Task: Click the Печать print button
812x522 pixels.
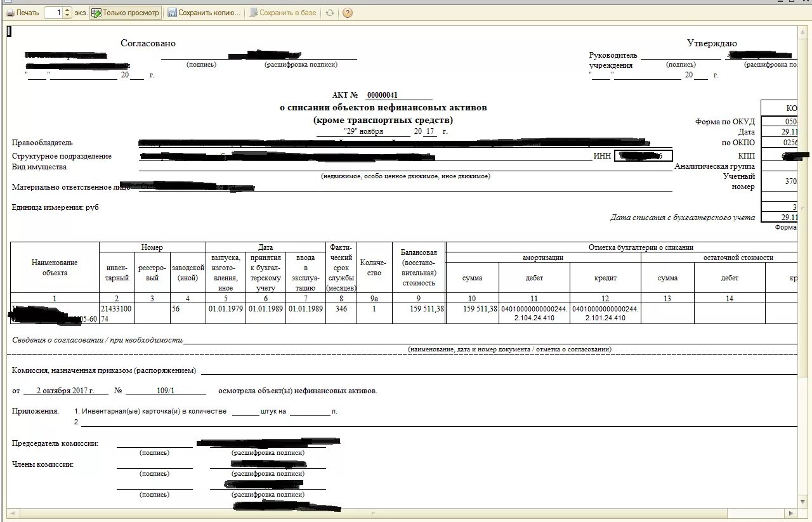Action: (22, 13)
